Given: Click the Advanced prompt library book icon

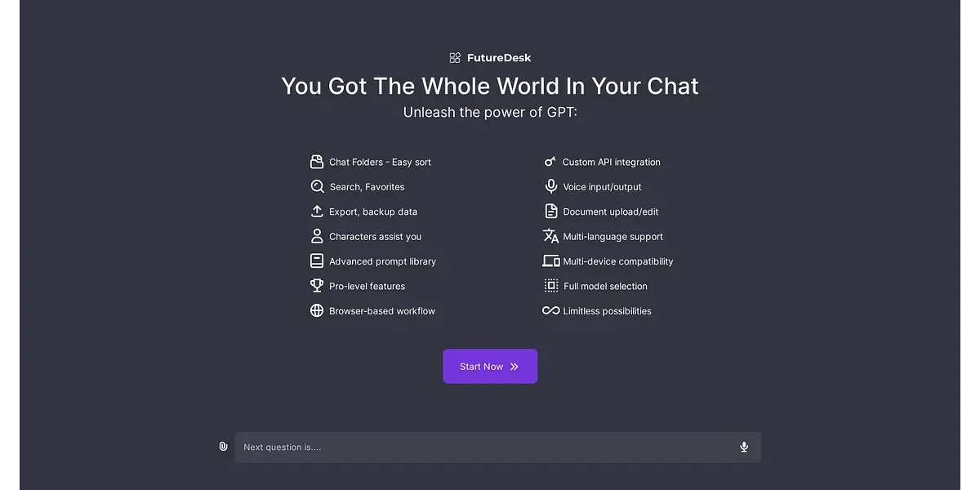Looking at the screenshot, I should pos(317,261).
